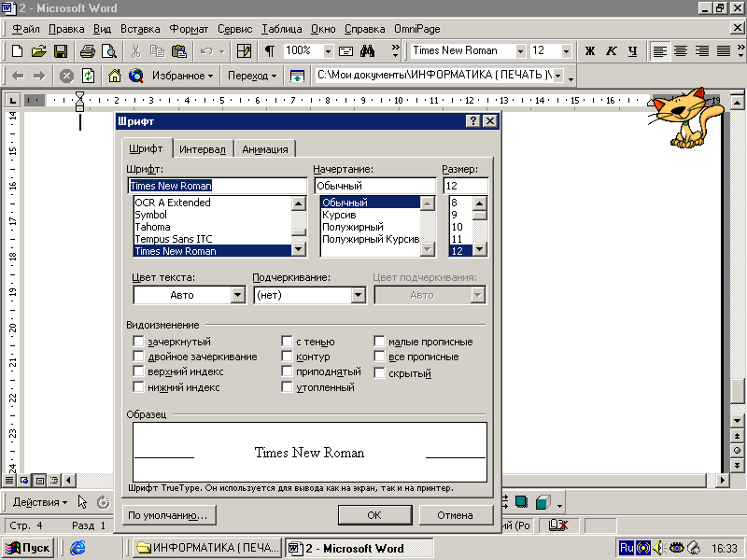Open the Формат menu

click(x=190, y=29)
